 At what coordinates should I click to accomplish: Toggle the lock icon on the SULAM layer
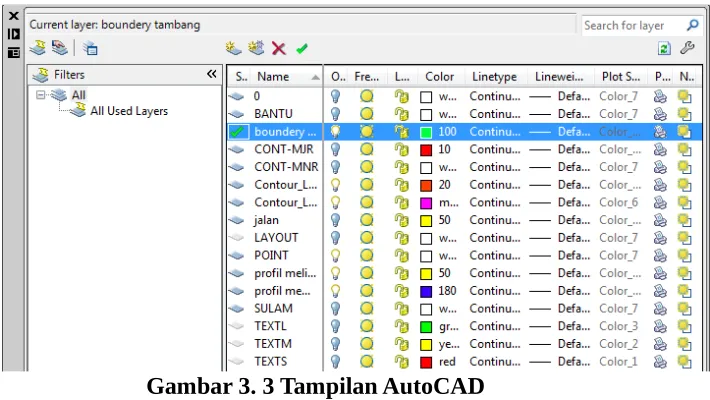(401, 308)
